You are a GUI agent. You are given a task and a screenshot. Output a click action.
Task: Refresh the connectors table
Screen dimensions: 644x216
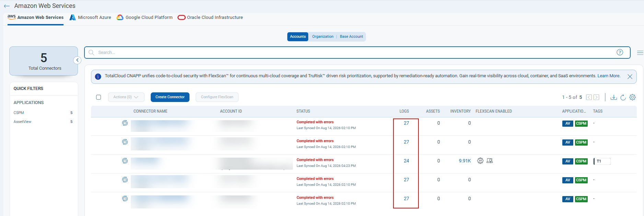(x=623, y=97)
